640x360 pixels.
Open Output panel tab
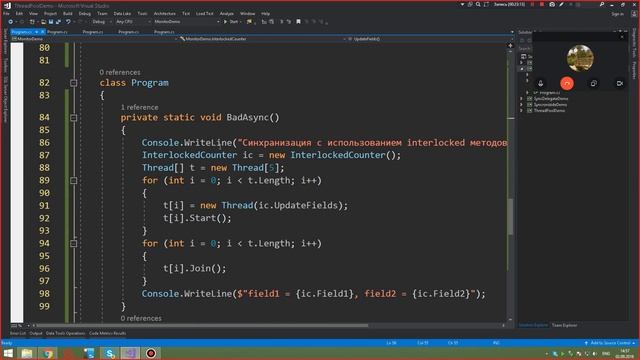(36, 333)
